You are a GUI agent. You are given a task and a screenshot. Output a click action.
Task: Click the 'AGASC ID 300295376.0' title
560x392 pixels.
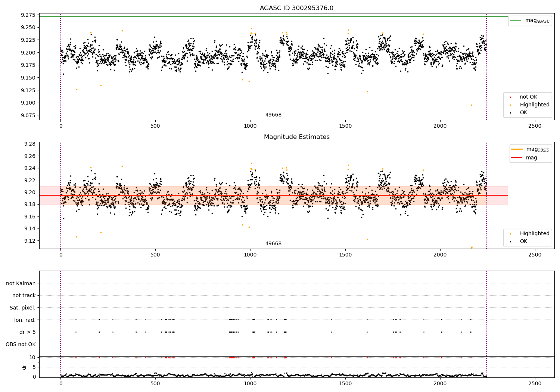[296, 8]
